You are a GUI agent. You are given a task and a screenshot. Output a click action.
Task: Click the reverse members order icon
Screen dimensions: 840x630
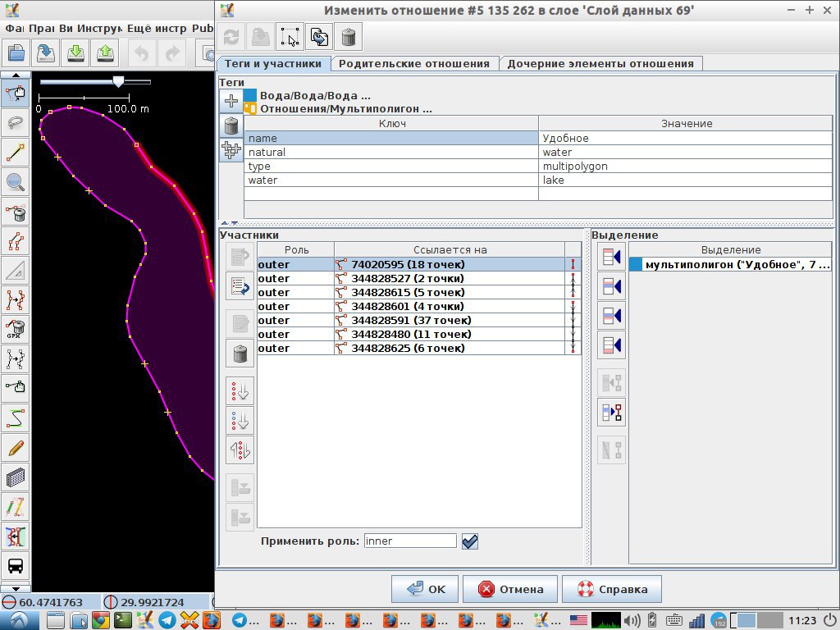coord(240,450)
